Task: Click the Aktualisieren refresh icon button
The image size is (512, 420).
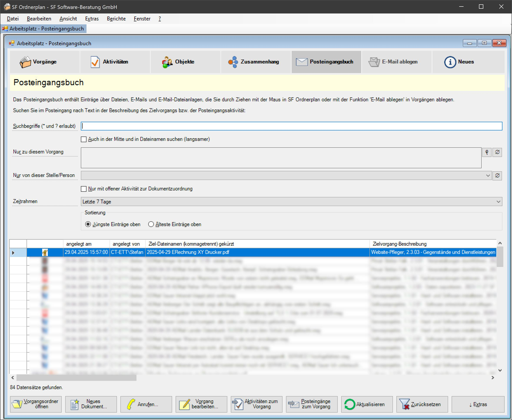Action: tap(367, 404)
